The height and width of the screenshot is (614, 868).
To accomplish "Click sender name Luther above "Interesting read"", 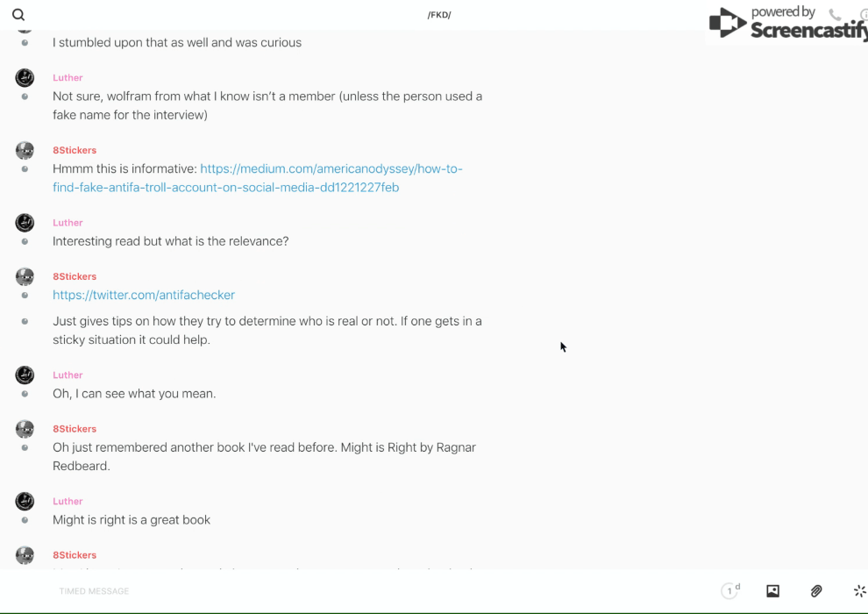I will point(68,223).
